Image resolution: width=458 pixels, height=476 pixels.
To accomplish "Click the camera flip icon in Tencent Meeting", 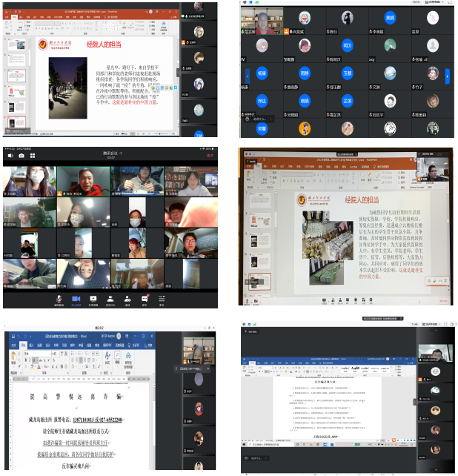I will (21, 156).
